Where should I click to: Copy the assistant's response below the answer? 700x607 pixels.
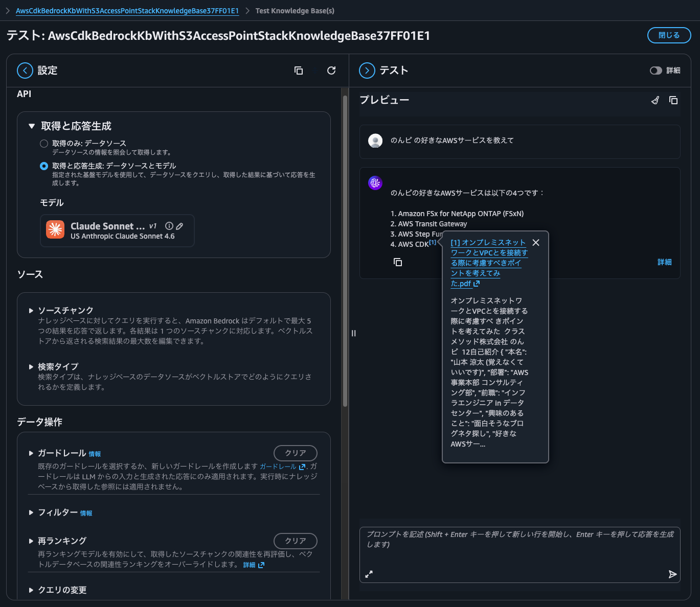(x=397, y=262)
